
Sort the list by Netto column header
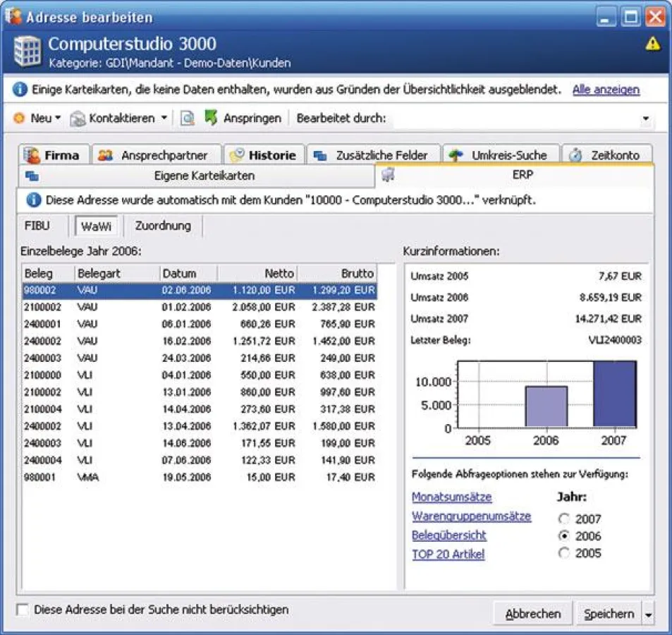pos(257,273)
